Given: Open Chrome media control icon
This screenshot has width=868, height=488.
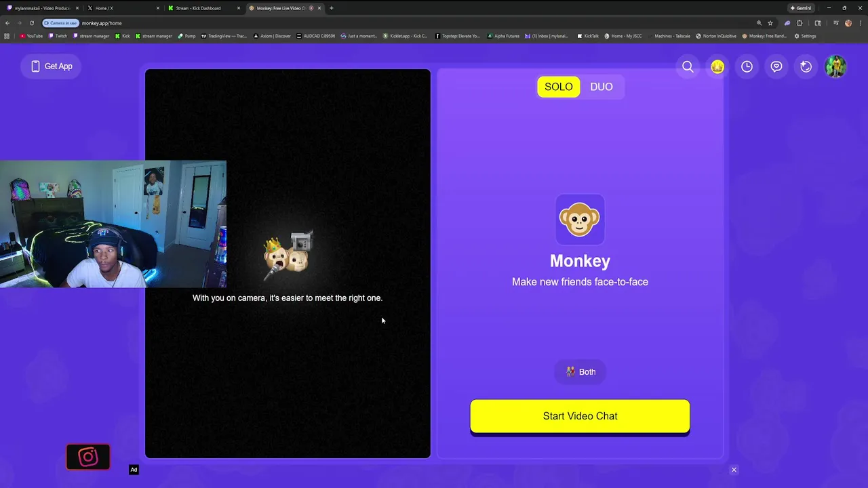Looking at the screenshot, I should pyautogui.click(x=836, y=23).
